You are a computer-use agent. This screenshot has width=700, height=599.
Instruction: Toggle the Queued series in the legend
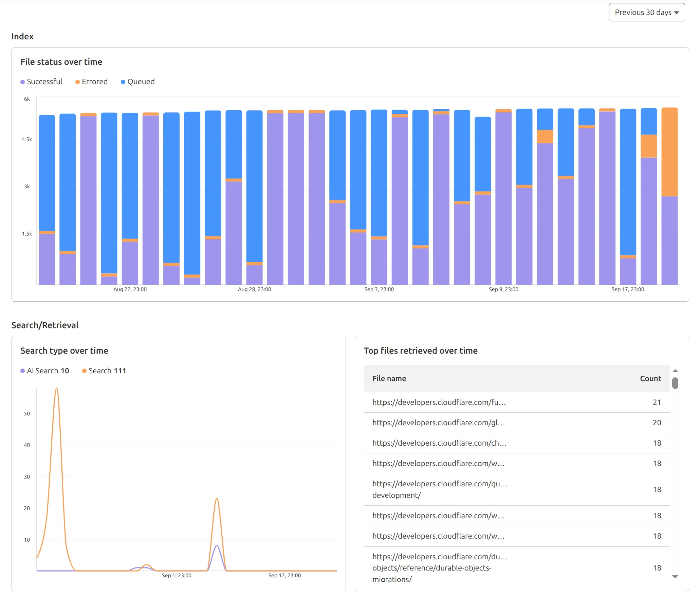tap(137, 81)
